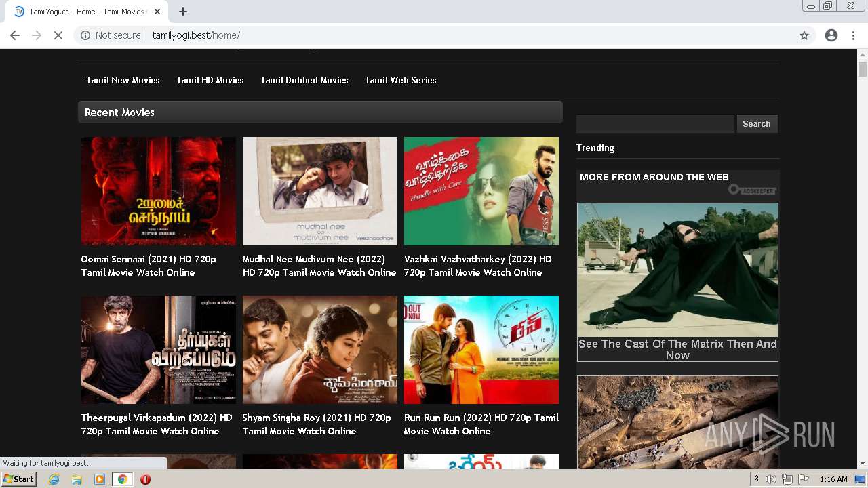Bookmark this page with the star

pos(804,35)
